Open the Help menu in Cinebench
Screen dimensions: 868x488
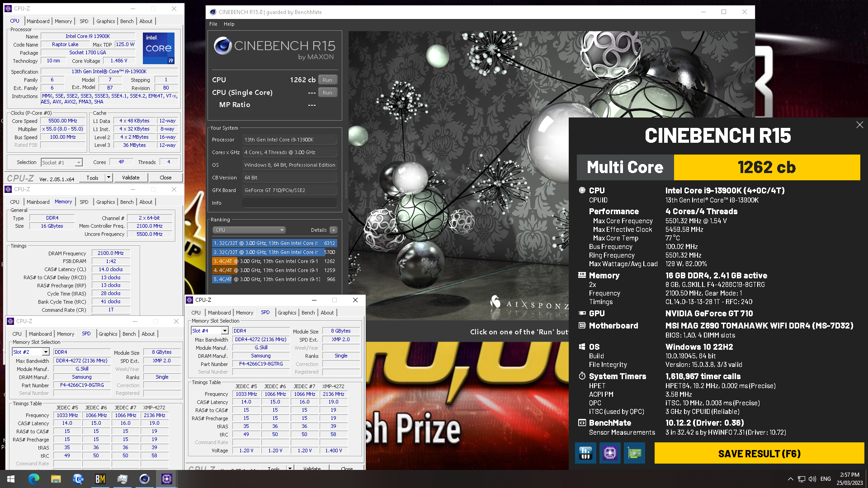pyautogui.click(x=229, y=24)
